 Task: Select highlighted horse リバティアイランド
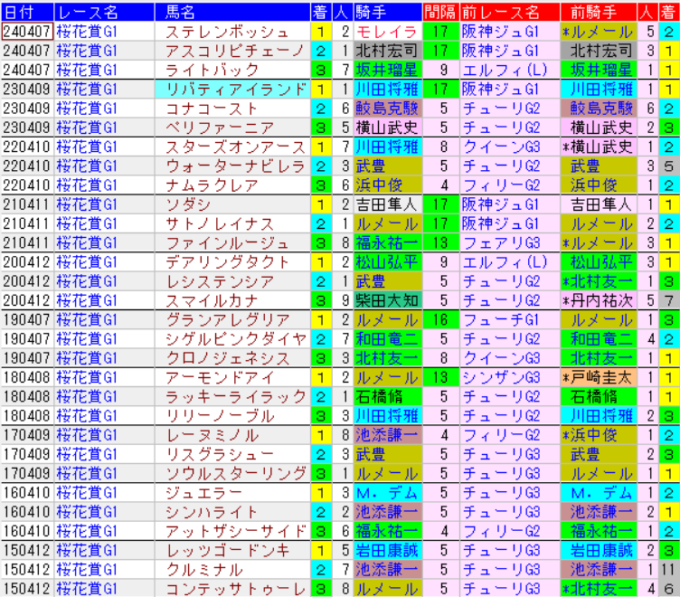[233, 89]
